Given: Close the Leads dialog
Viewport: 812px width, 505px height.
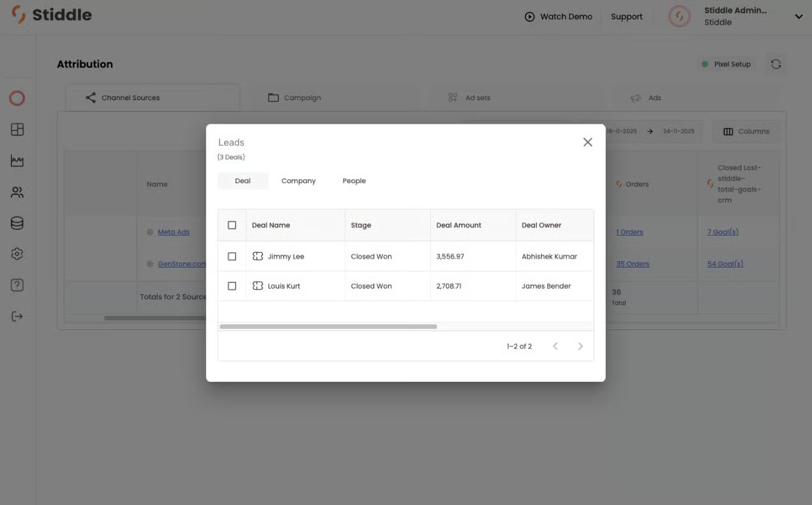Looking at the screenshot, I should [588, 142].
